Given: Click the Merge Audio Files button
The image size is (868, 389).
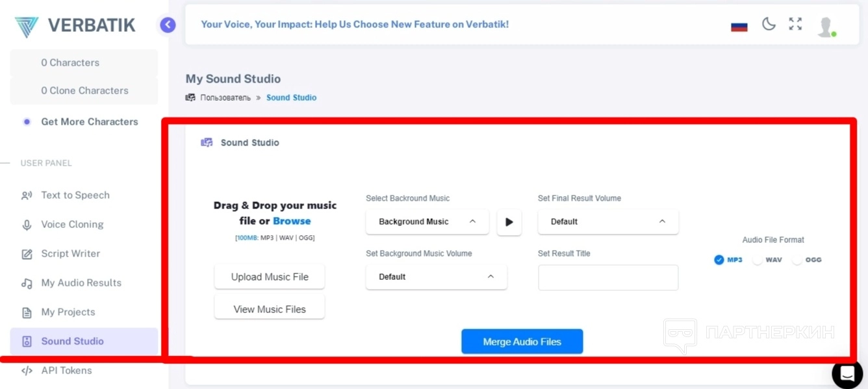Looking at the screenshot, I should click(522, 342).
